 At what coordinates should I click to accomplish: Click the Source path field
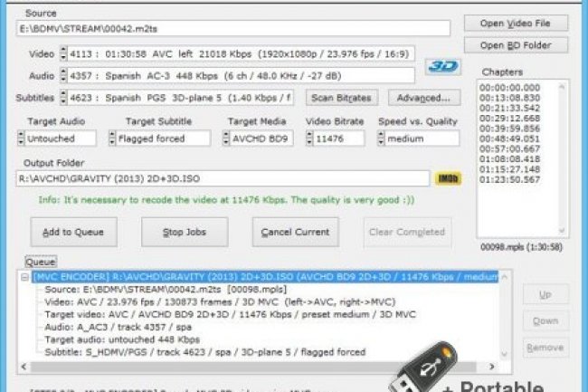(233, 29)
